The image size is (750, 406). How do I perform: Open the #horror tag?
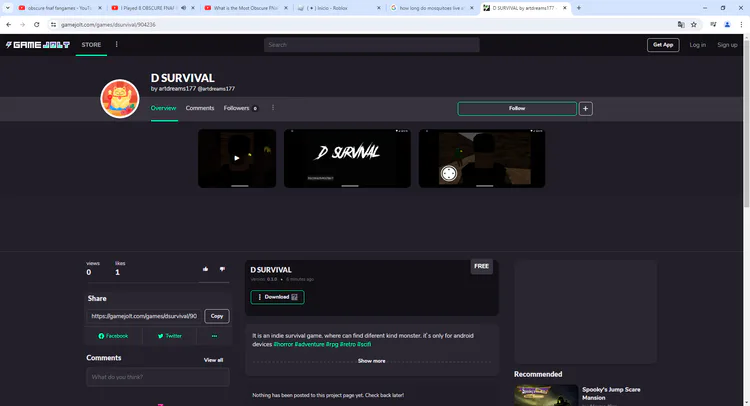(283, 344)
